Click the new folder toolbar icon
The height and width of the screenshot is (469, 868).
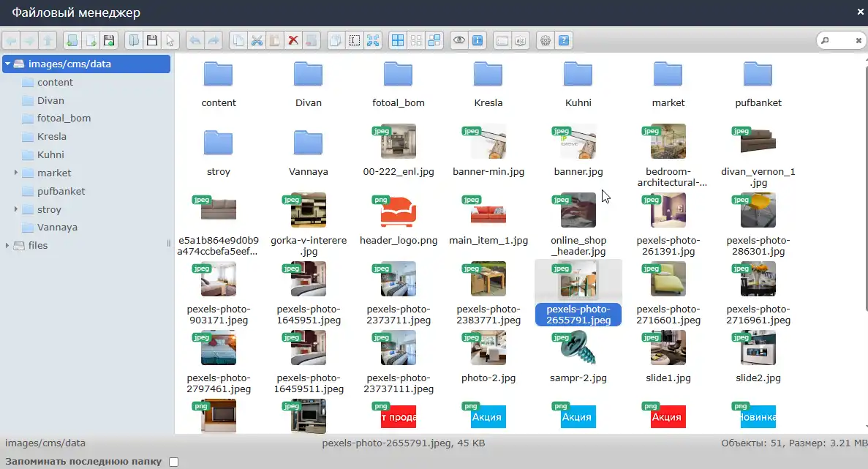[x=72, y=40]
